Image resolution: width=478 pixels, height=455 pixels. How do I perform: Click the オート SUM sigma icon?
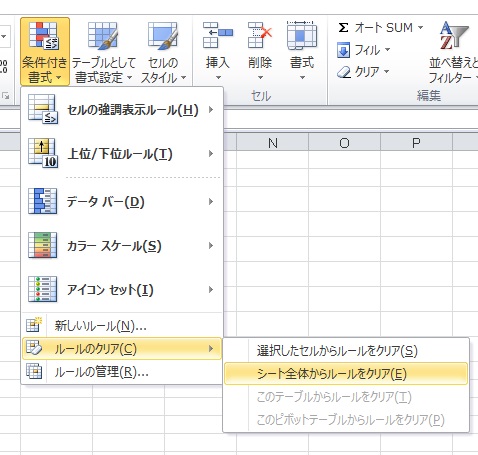point(343,28)
